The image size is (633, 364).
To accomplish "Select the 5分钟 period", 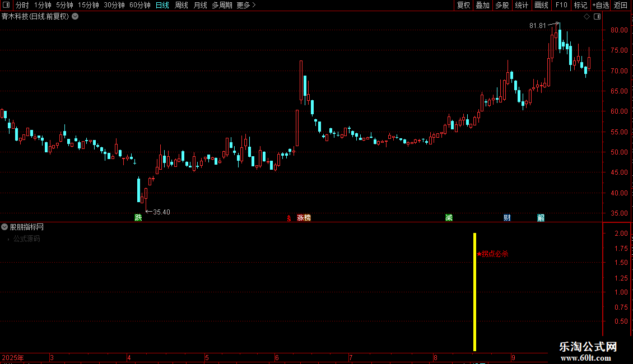I will pyautogui.click(x=64, y=5).
